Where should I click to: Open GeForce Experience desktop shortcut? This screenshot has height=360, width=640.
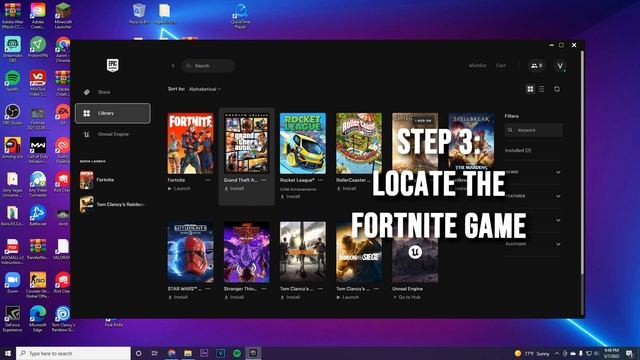(x=12, y=318)
